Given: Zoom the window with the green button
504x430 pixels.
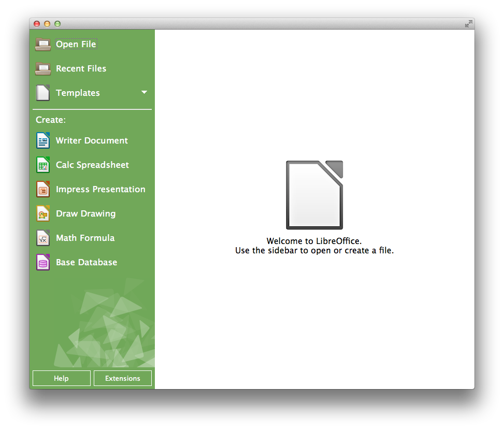Looking at the screenshot, I should [x=57, y=24].
